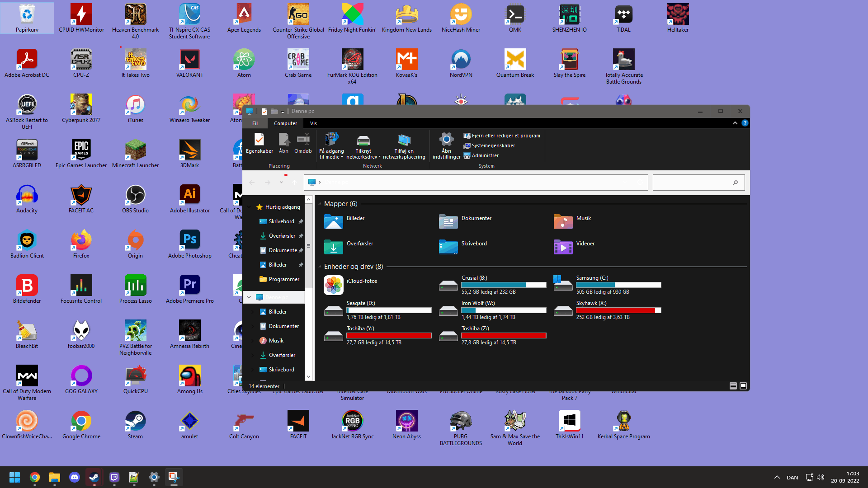Select Iron Wolf (W:) drive

click(x=492, y=310)
